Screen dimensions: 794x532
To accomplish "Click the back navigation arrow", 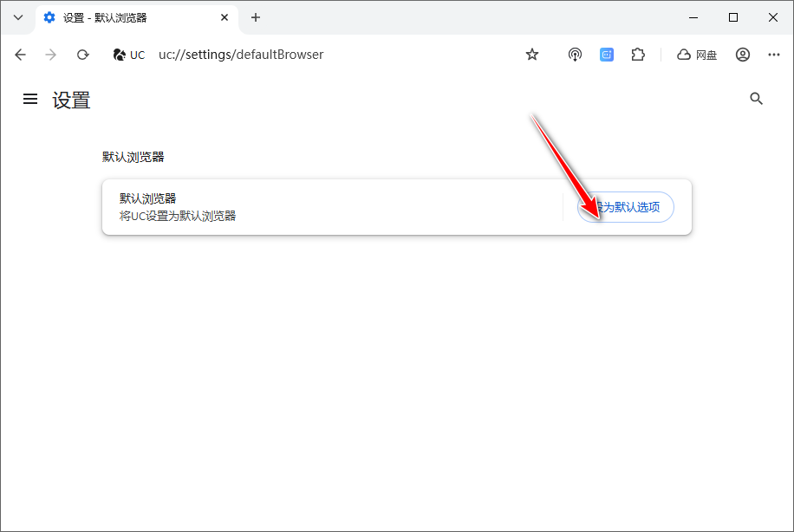I will 20,55.
